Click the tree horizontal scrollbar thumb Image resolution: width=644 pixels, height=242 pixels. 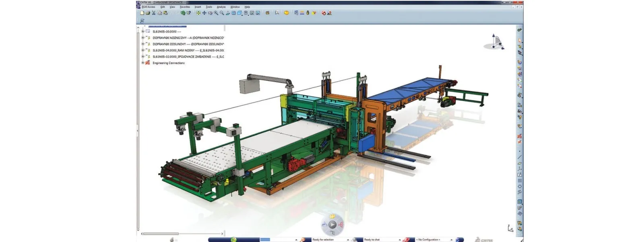161,234
